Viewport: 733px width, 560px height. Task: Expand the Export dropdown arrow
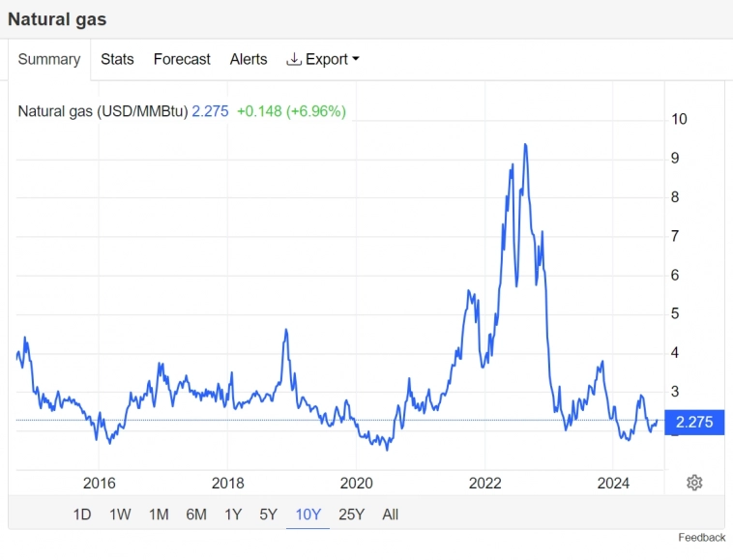(x=356, y=59)
